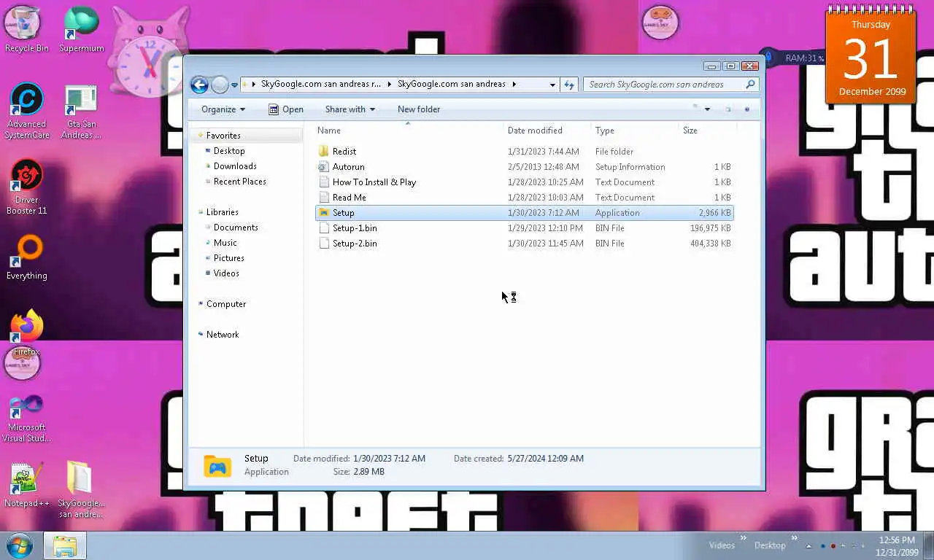934x560 pixels.
Task: Click the second path segment SkyGoogle.com san andreas
Action: [452, 85]
